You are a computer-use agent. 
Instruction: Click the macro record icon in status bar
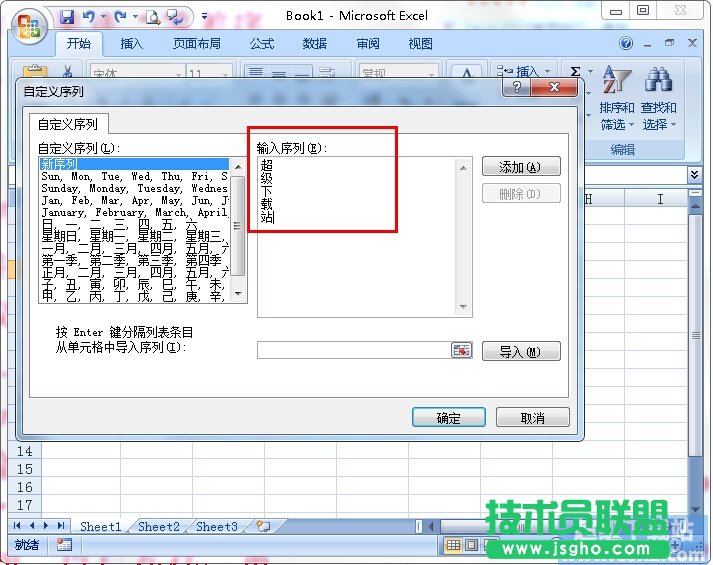(64, 545)
